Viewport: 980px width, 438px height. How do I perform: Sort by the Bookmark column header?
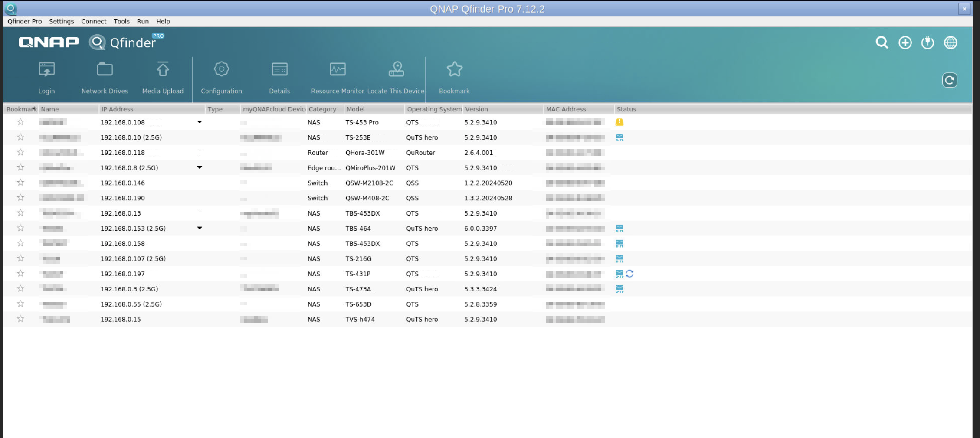click(x=21, y=109)
